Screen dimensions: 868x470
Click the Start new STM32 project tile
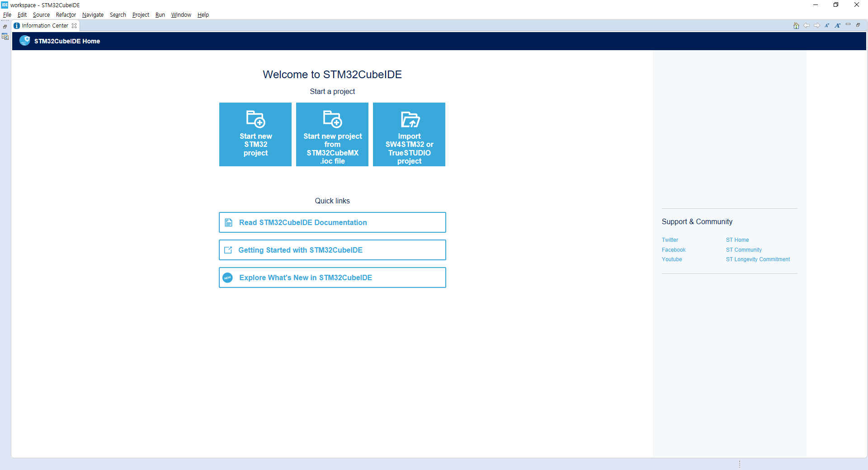255,134
